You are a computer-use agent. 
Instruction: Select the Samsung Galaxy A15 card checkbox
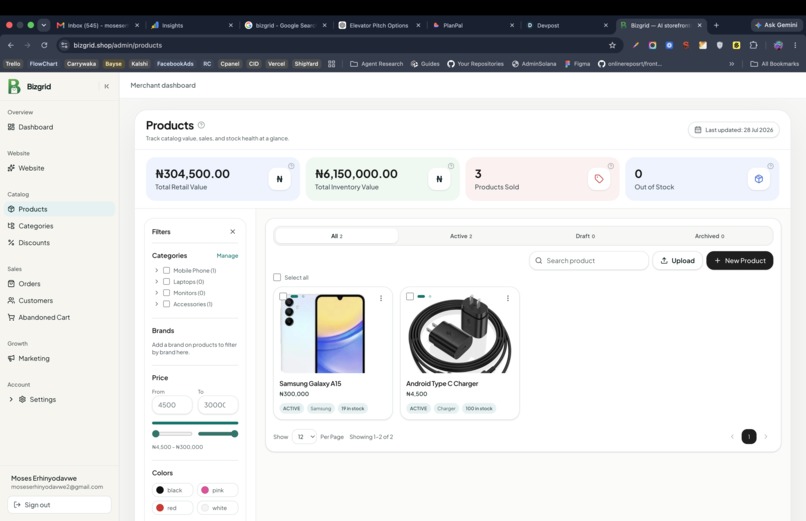[x=283, y=296]
